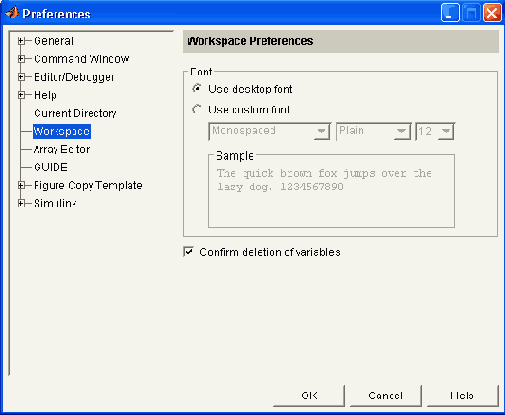Minimize the Preferences window
The height and width of the screenshot is (415, 505).
450,13
